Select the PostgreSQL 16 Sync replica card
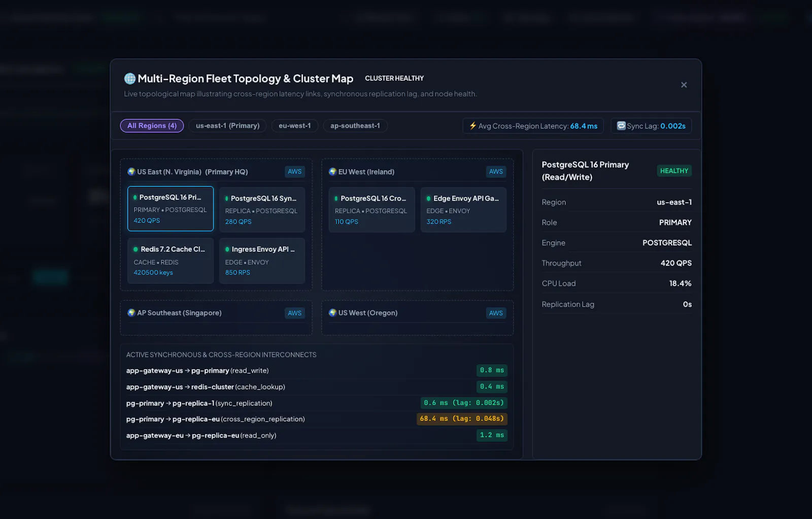Screen dimensions: 812x519 pyautogui.click(x=262, y=210)
